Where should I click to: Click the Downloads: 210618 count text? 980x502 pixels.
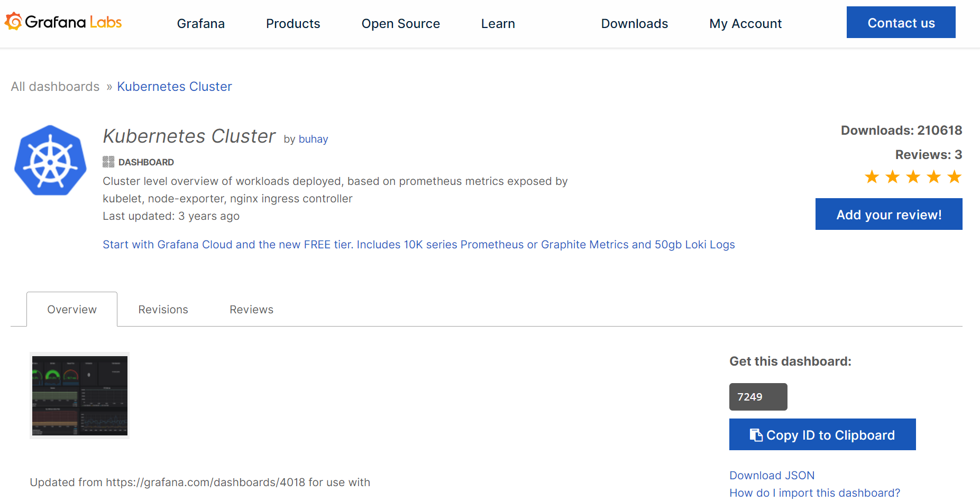902,131
